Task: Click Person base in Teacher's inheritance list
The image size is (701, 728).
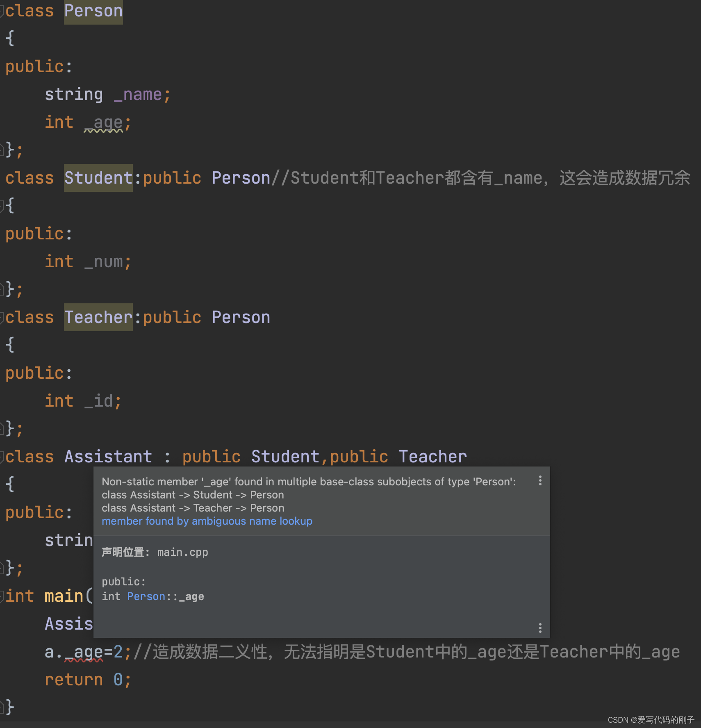Action: coord(241,317)
